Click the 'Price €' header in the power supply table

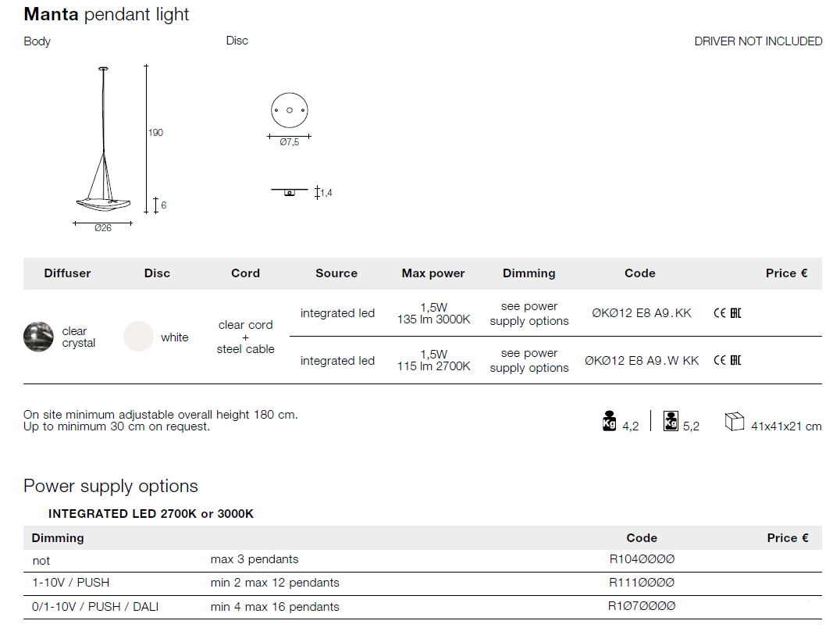pos(788,538)
